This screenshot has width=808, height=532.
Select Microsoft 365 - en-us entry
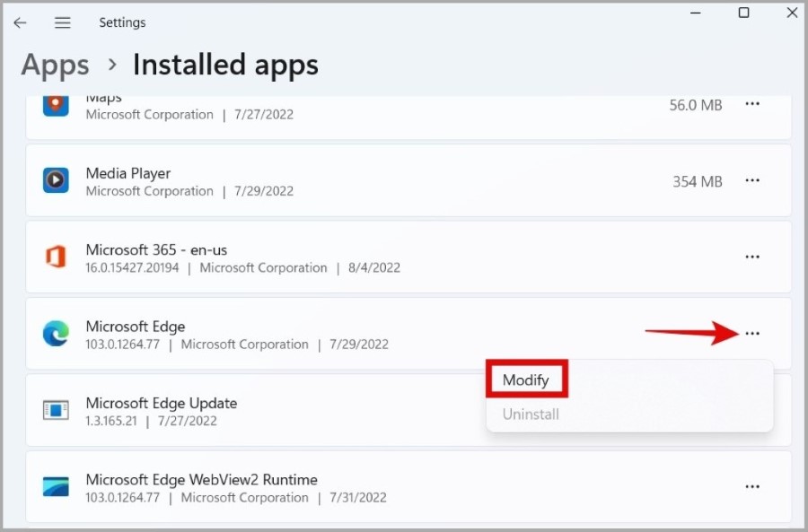pyautogui.click(x=156, y=249)
